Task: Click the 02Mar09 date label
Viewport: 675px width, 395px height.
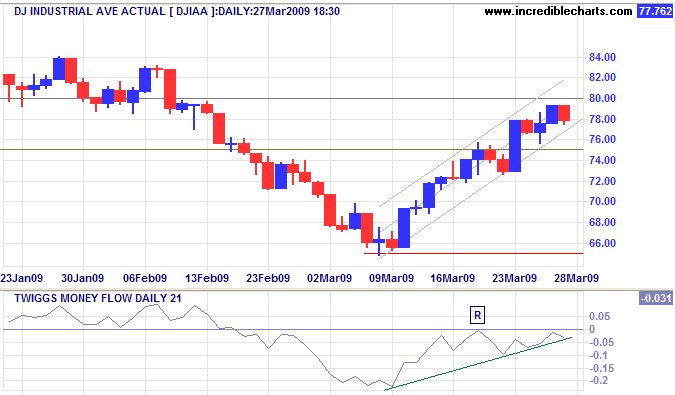Action: point(329,278)
